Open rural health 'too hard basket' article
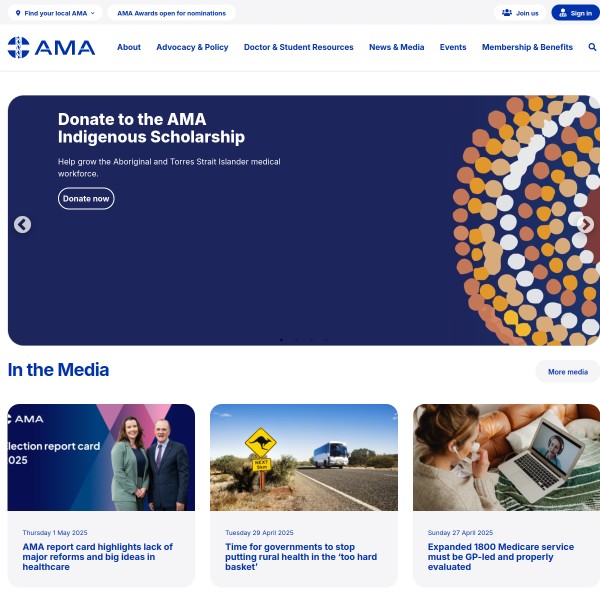Screen dimensions: 600x600 click(301, 557)
